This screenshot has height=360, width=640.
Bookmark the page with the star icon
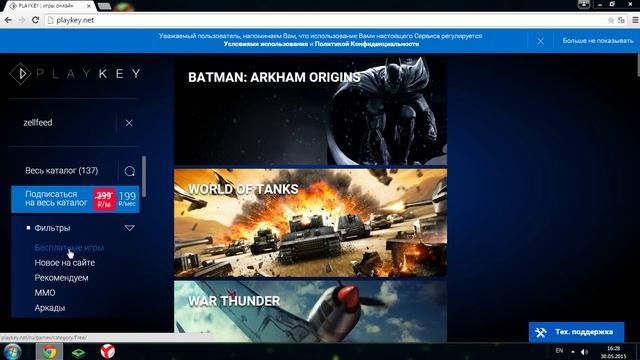click(611, 20)
